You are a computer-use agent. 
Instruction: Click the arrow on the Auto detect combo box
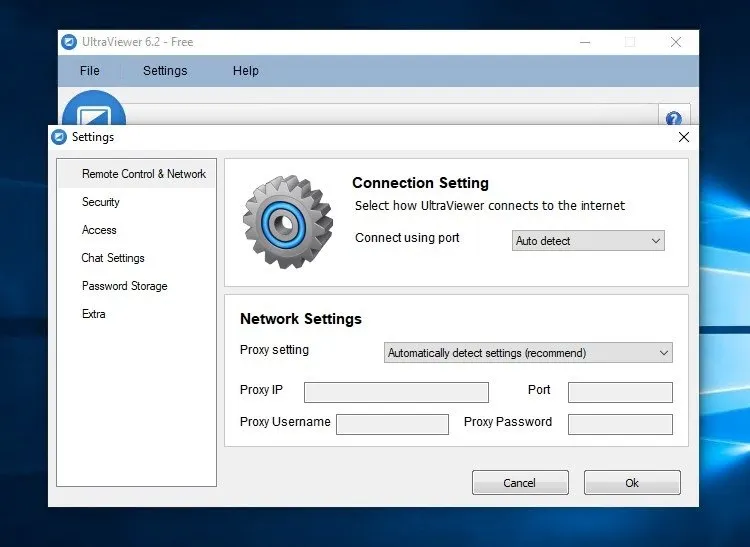point(656,241)
